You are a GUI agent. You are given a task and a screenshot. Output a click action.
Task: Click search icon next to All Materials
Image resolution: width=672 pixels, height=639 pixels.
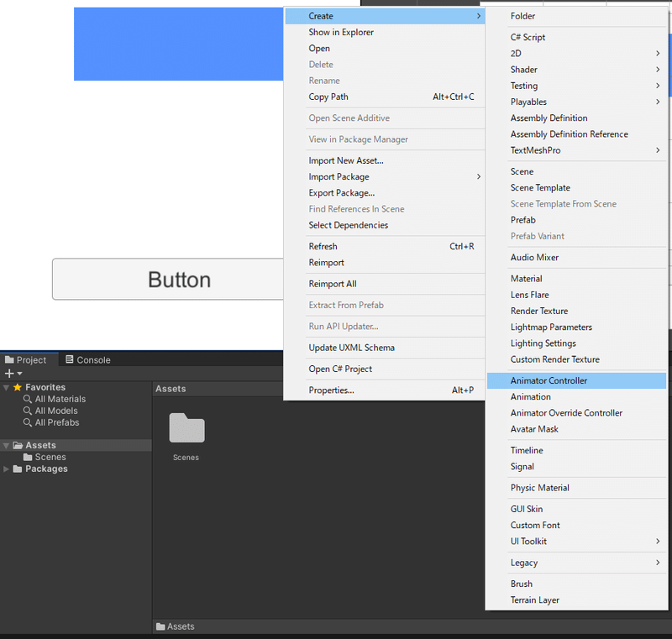tap(28, 399)
